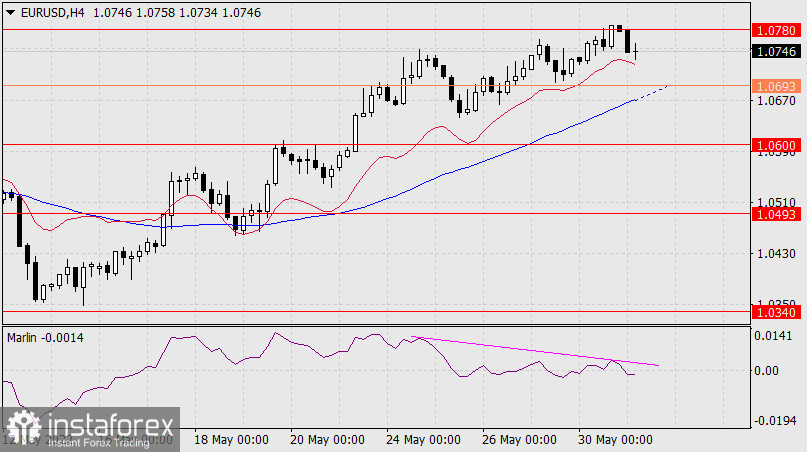Select the horizontal red line at 1.0340
Viewport: 807px width, 452px height.
click(x=376, y=311)
